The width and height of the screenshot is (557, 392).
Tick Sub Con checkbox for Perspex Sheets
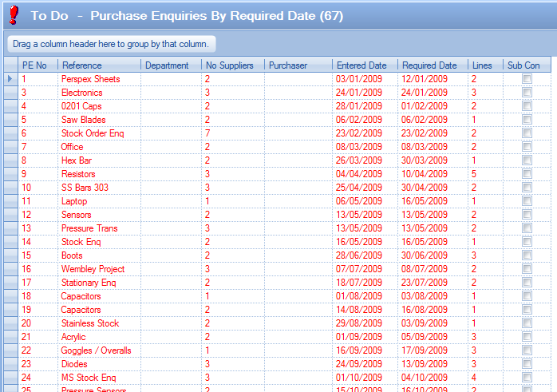point(527,79)
